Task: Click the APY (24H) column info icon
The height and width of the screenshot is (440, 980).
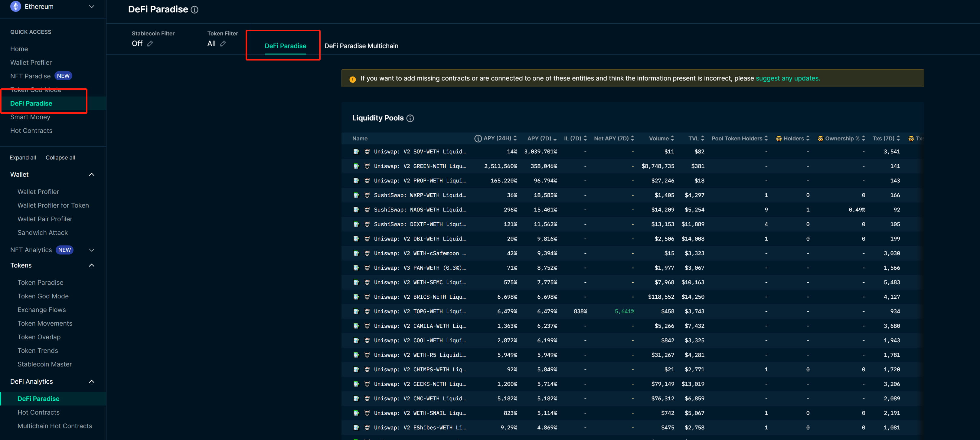Action: 478,139
